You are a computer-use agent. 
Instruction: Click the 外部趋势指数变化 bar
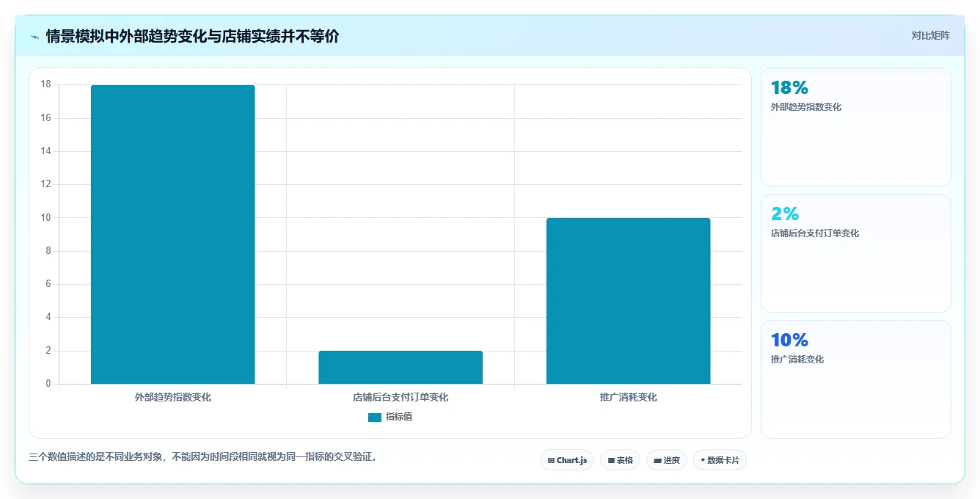(173, 234)
